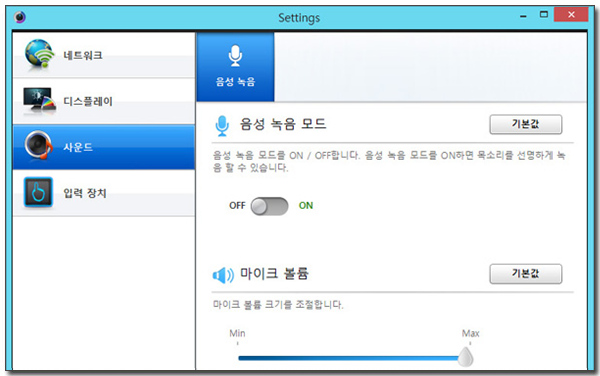Minimize the Settings window
Image resolution: width=600 pixels, height=376 pixels.
pyautogui.click(x=523, y=16)
